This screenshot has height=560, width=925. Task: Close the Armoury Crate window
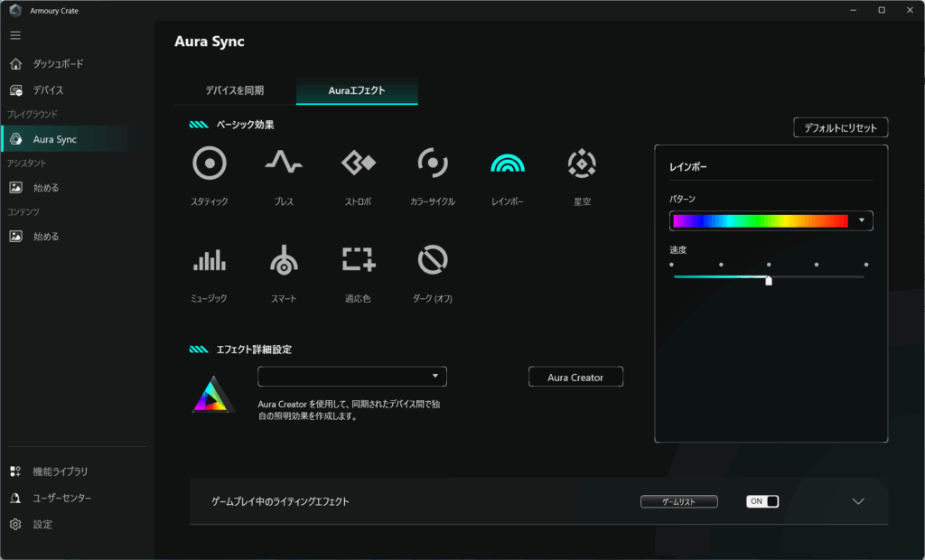910,10
